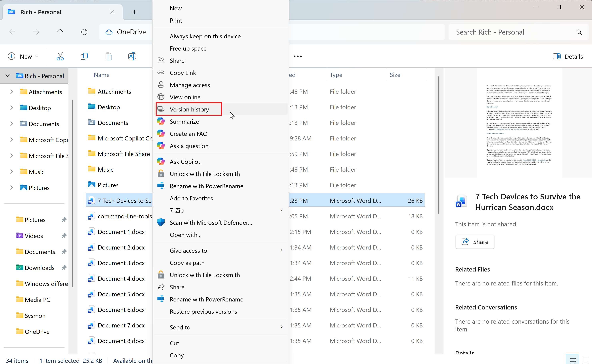Unpin Videos from Quick access

pyautogui.click(x=64, y=236)
